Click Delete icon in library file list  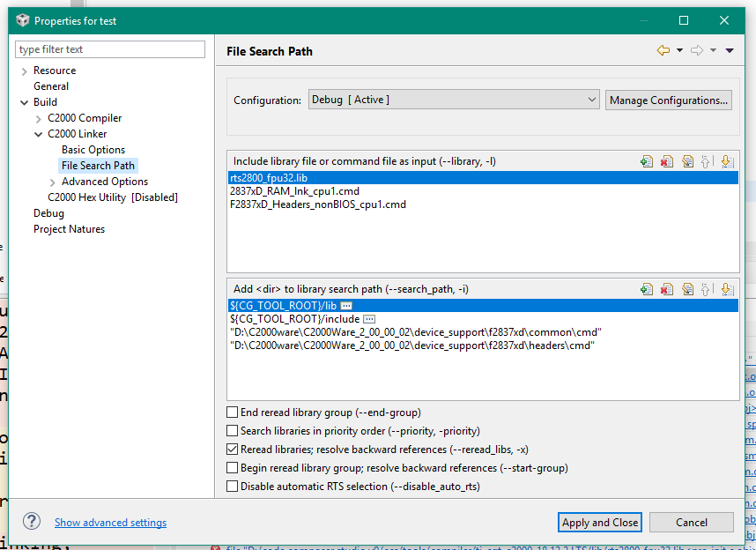point(667,161)
